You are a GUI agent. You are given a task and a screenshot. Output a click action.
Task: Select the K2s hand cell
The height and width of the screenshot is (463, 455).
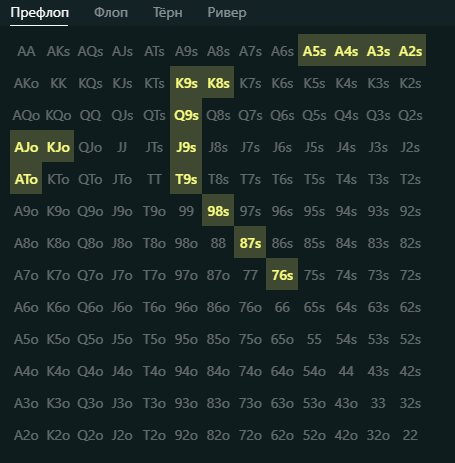tap(410, 83)
